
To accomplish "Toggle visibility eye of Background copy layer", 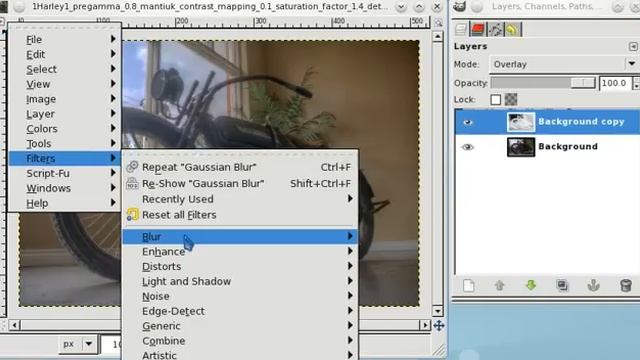I will [x=468, y=122].
